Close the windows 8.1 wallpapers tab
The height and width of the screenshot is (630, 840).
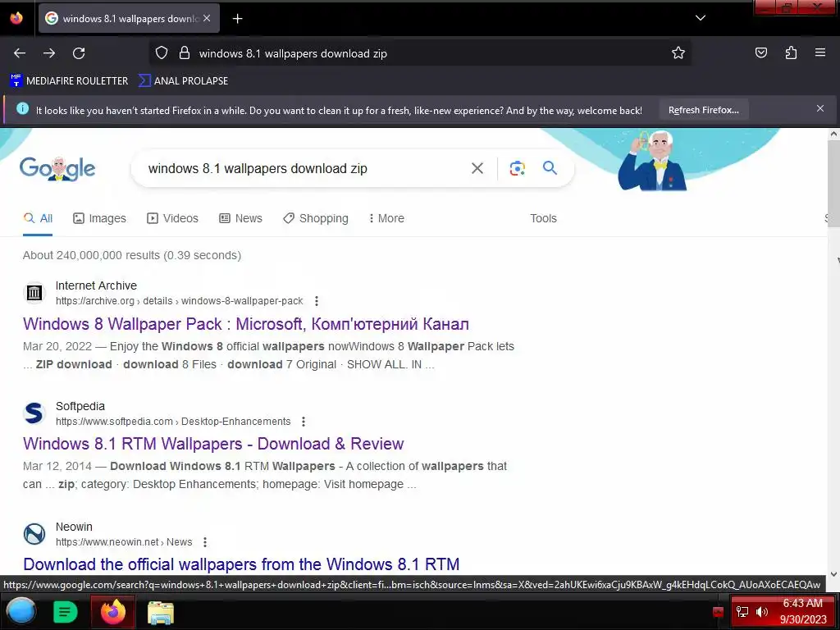pyautogui.click(x=207, y=18)
